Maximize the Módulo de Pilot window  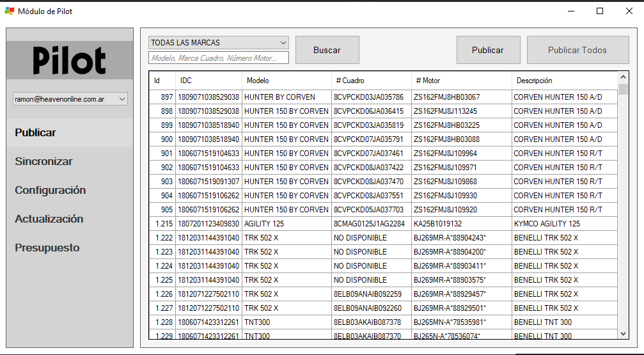[x=600, y=11]
